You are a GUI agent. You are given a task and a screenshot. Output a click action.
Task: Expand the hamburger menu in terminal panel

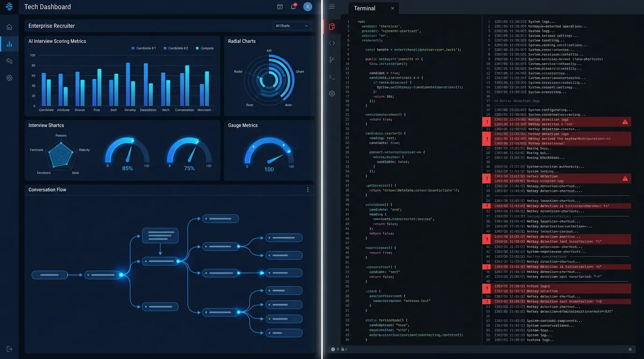tap(332, 7)
